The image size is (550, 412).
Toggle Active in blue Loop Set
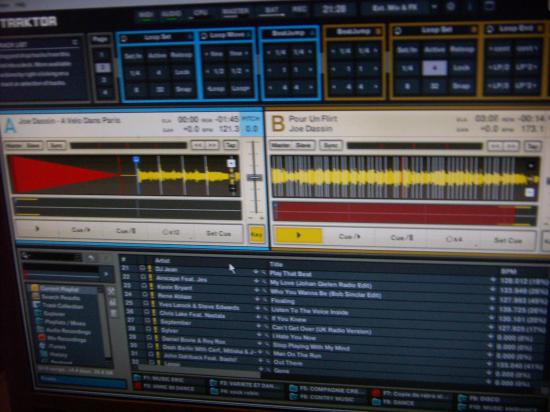157,55
